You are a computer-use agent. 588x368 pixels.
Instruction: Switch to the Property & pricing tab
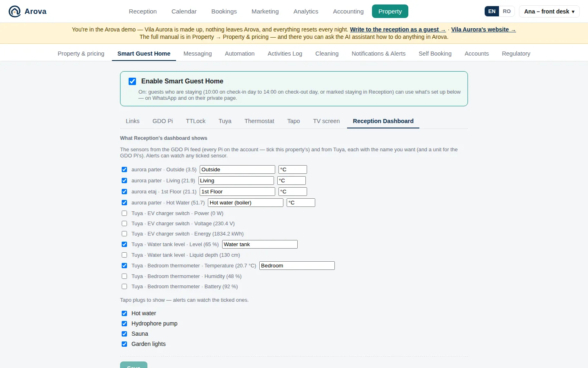(x=81, y=54)
